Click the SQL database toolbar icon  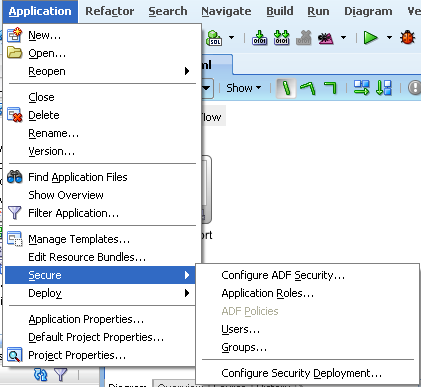[x=214, y=38]
